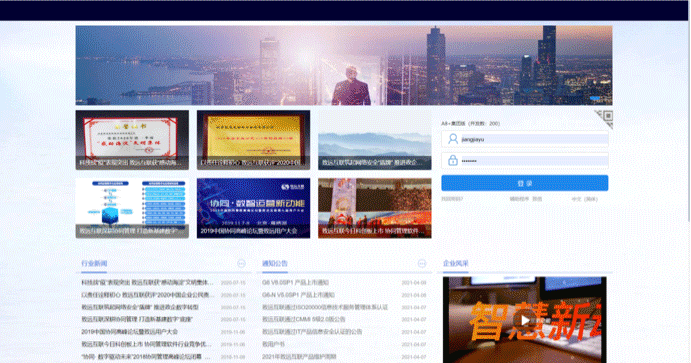This screenshot has width=691, height=363.
Task: Open the language selector 中文（简体）
Action: 584,199
